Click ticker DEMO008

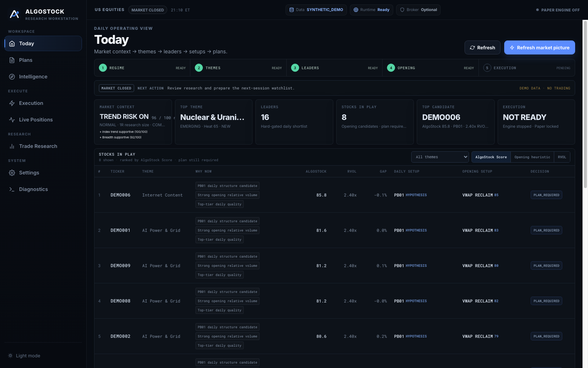tap(121, 301)
